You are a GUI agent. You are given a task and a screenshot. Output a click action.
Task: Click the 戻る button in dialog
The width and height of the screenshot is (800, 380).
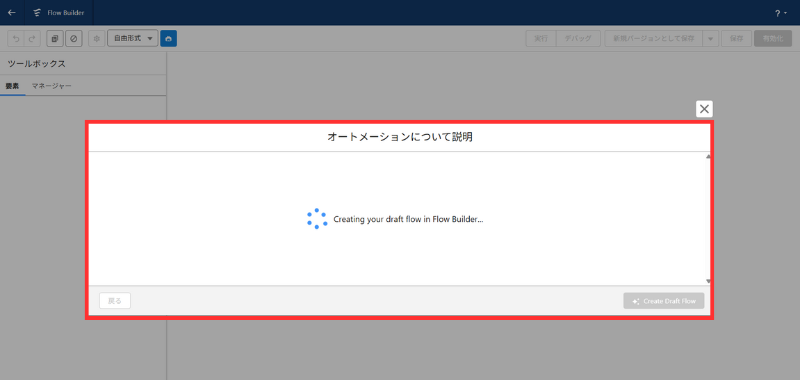[x=115, y=301]
